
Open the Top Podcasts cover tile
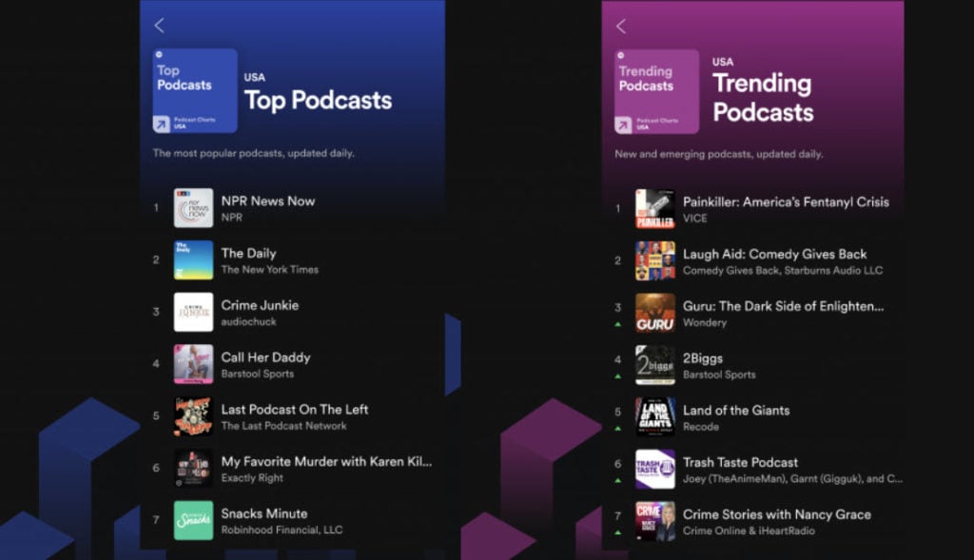[195, 90]
